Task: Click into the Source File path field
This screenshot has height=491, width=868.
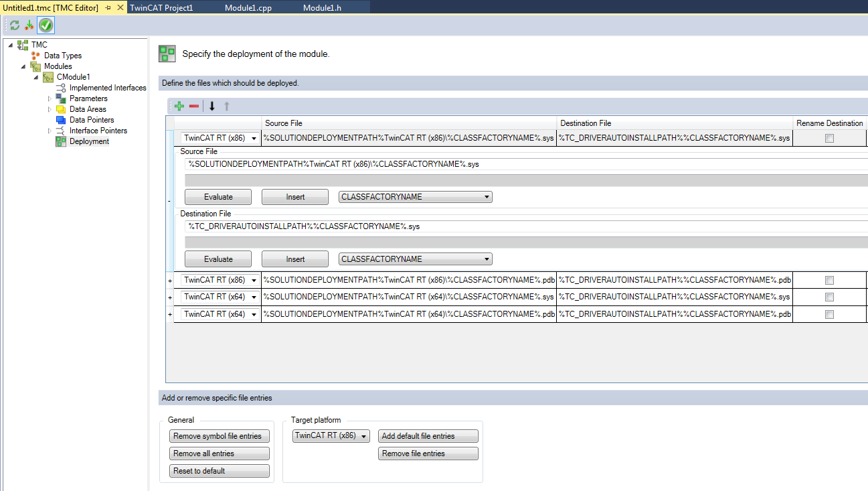Action: [x=526, y=164]
